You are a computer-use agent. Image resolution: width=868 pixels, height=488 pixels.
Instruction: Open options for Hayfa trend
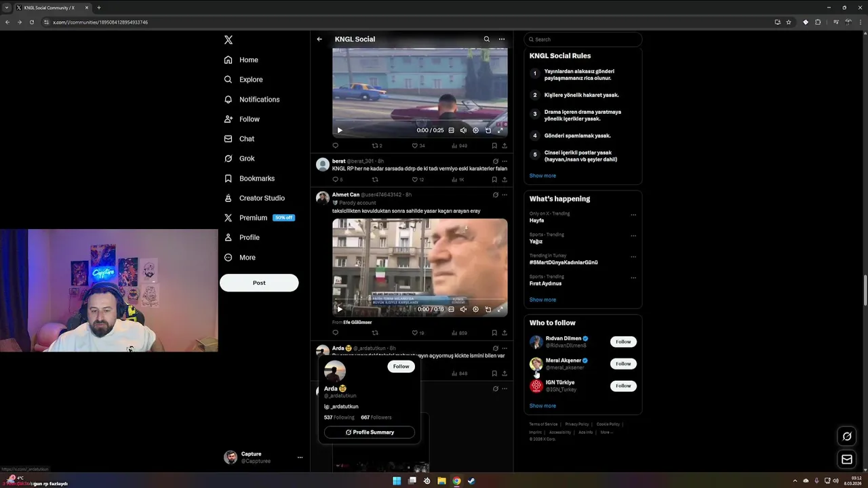[633, 215]
